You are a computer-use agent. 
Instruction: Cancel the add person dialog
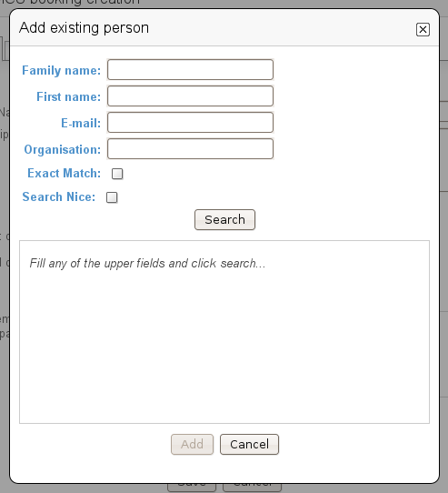coord(249,444)
